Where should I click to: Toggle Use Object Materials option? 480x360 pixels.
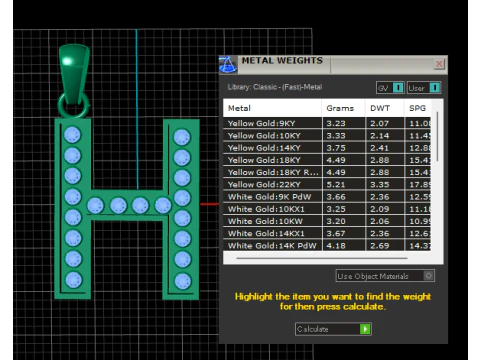coord(385,276)
